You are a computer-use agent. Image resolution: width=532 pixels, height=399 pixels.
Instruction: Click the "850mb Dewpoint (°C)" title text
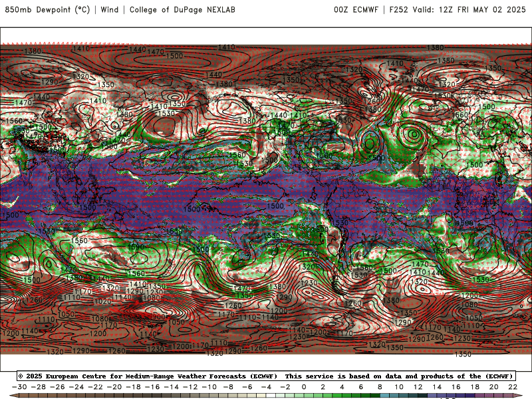tap(47, 9)
